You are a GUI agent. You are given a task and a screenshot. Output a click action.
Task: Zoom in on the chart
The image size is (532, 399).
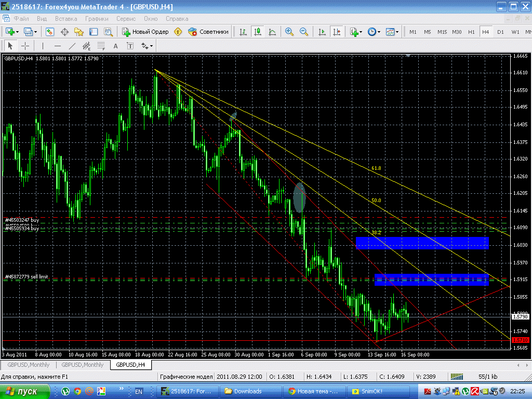pyautogui.click(x=289, y=32)
